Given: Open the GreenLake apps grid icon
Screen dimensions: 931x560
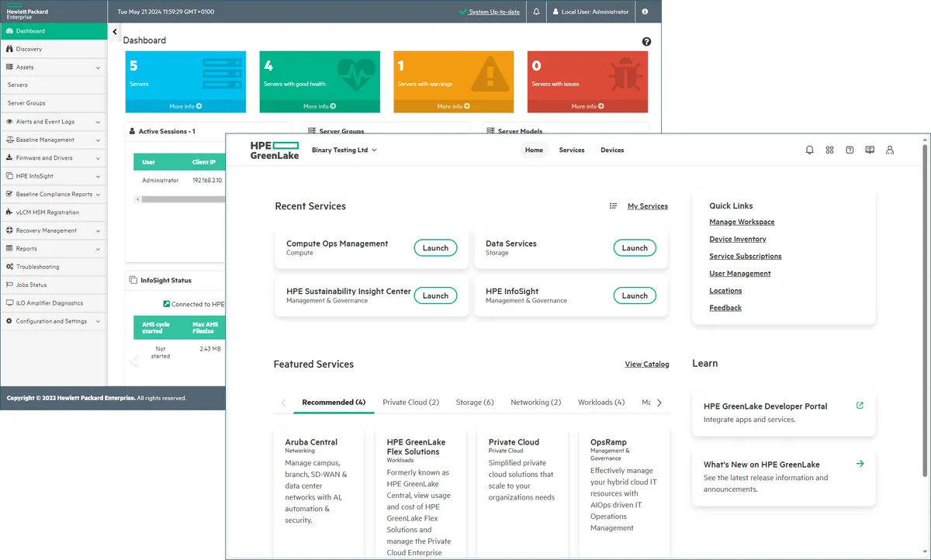Looking at the screenshot, I should (x=829, y=150).
